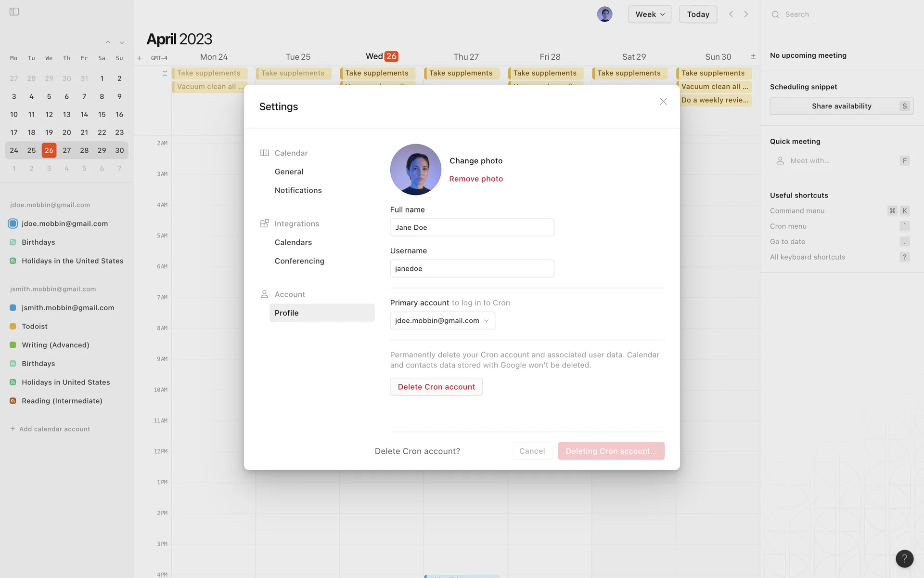
Task: Click the Delete Cron account button
Action: click(x=436, y=387)
